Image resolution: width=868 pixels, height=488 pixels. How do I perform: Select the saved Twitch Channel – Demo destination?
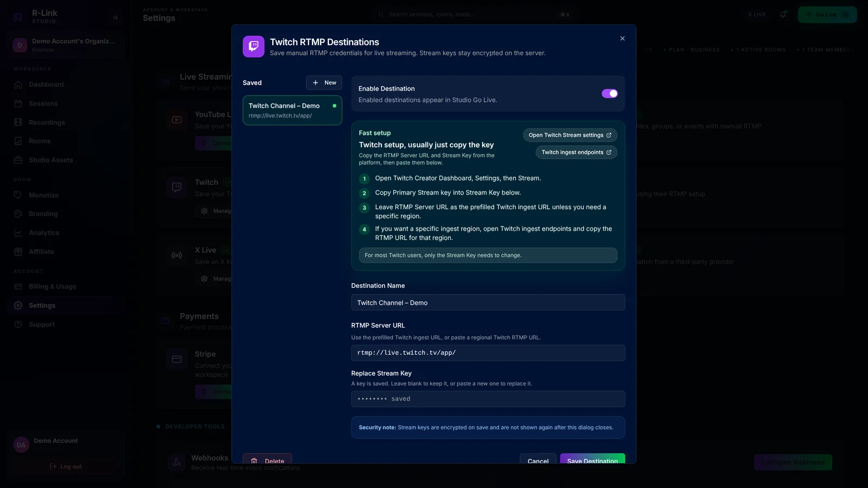[292, 111]
